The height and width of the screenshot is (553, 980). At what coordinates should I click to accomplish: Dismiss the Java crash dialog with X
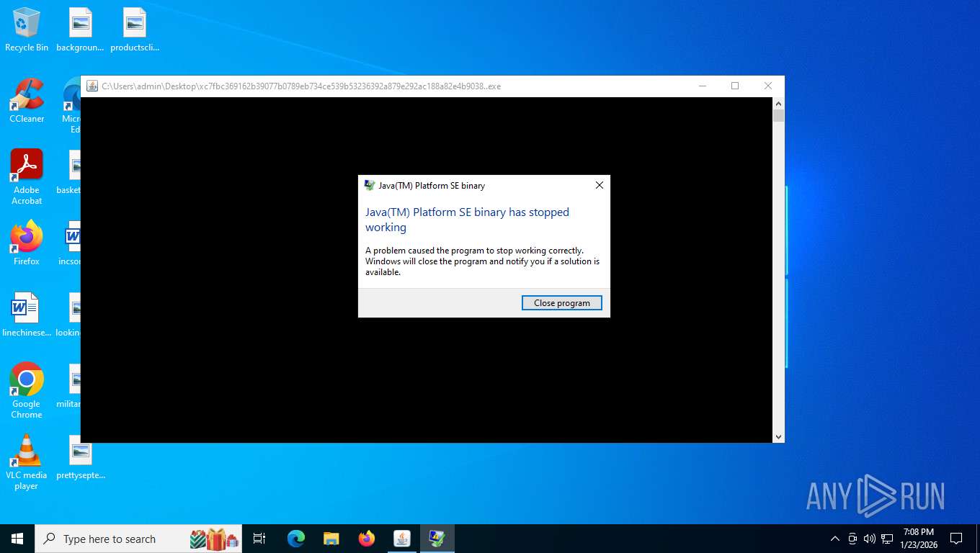click(x=599, y=185)
